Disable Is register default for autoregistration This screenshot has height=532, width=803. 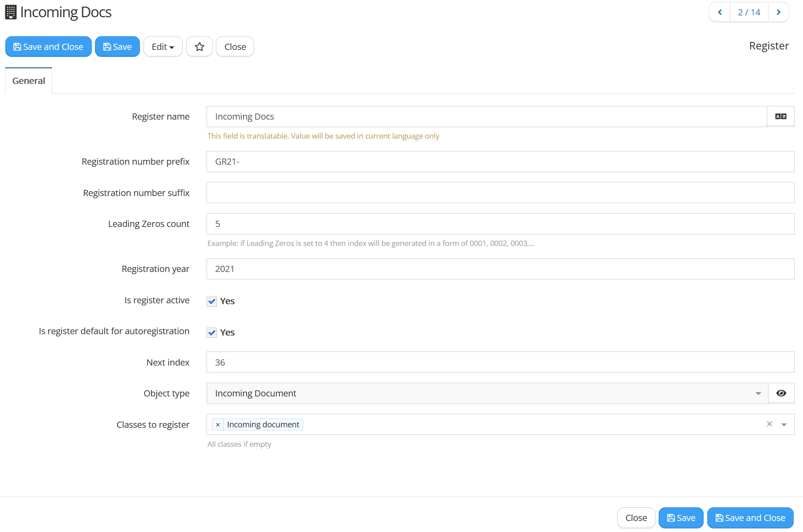[211, 332]
